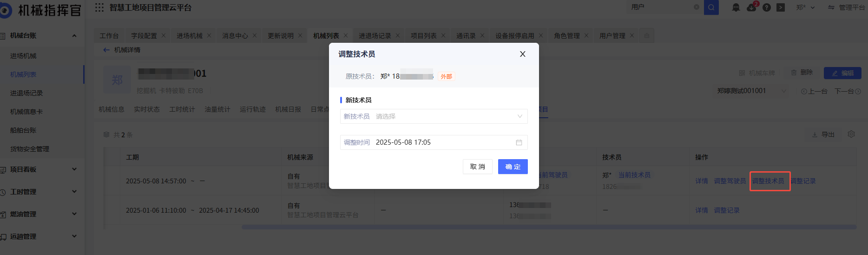Open the calendar icon in 调整时间
The height and width of the screenshot is (255, 868).
[x=519, y=142]
